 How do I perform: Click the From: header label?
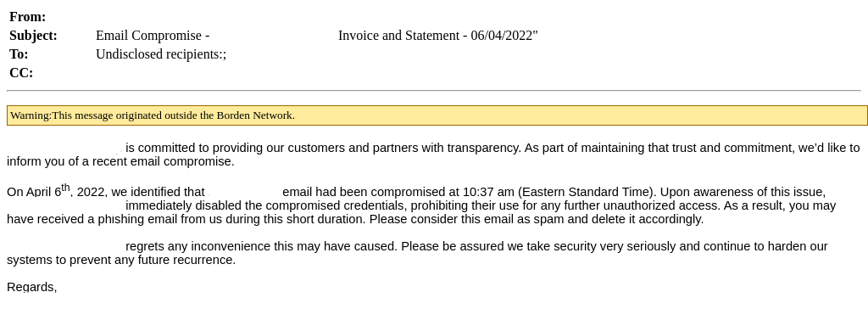tap(28, 17)
